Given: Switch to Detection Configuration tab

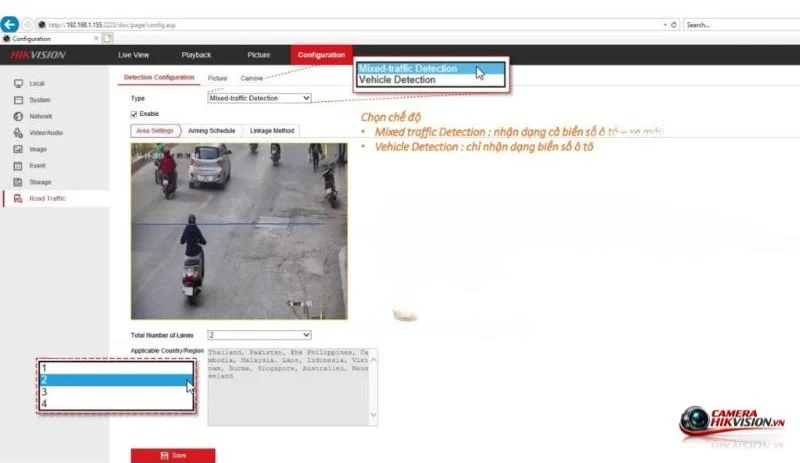Looking at the screenshot, I should point(159,78).
